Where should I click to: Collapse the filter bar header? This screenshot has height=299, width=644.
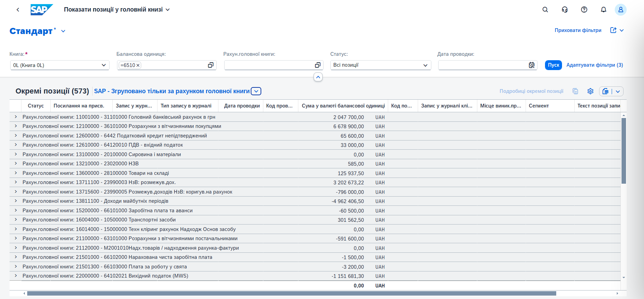click(318, 77)
